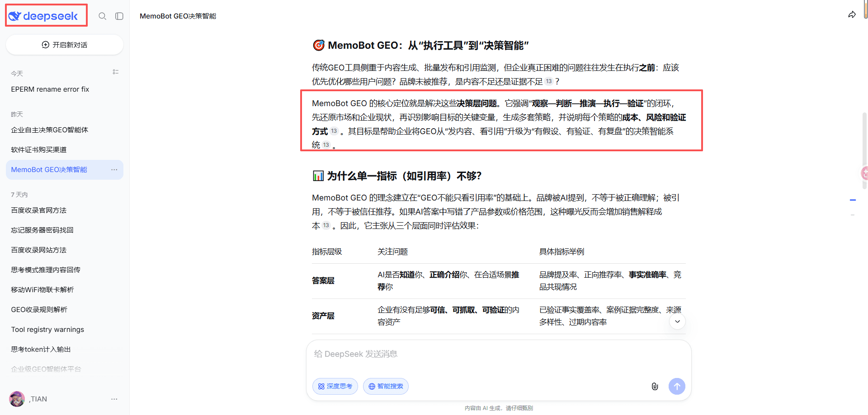This screenshot has width=868, height=415.
Task: Click the scroll-to-bottom chevron button
Action: [x=677, y=322]
